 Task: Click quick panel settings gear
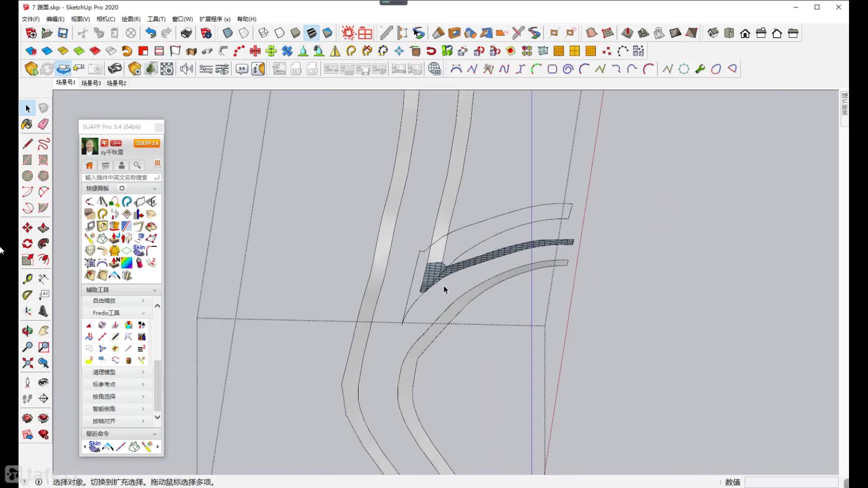pos(122,188)
